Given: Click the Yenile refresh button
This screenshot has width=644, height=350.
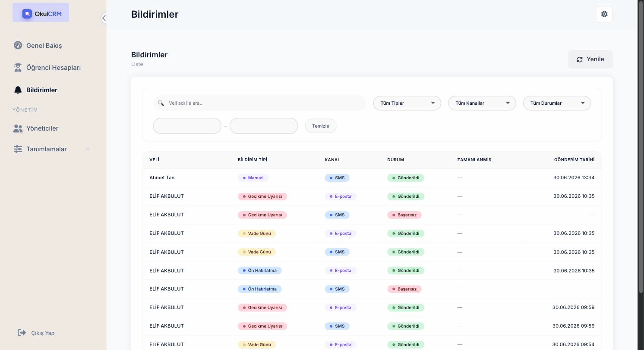Looking at the screenshot, I should tap(590, 59).
